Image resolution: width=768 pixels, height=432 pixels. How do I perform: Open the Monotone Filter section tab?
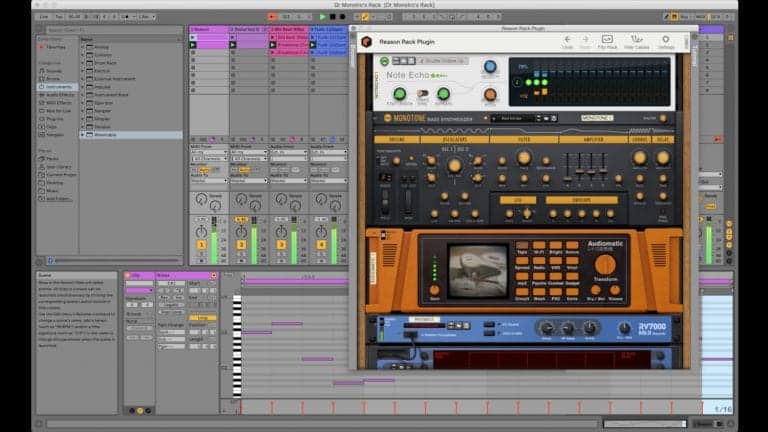[524, 140]
